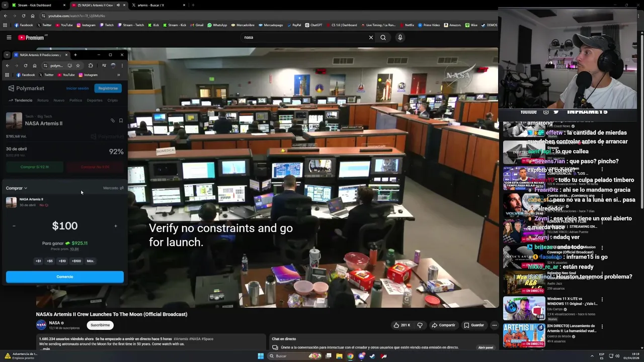The height and width of the screenshot is (362, 644).
Task: Open the tab search dropdown in Chrome
Action: 5,5
